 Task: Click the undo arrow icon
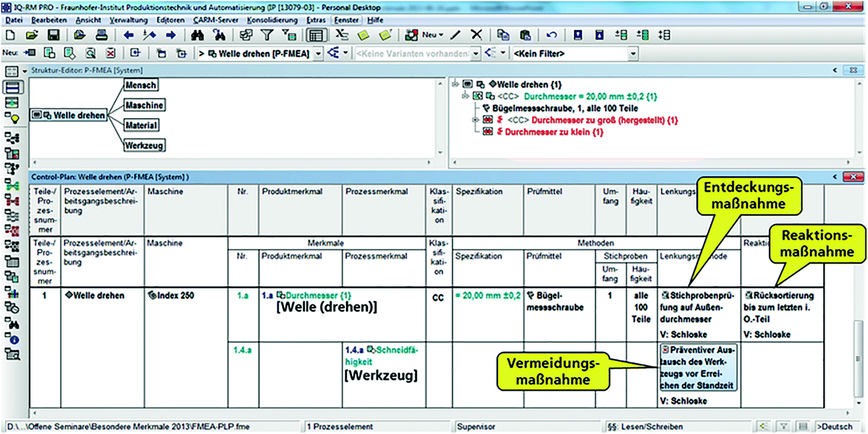[x=551, y=35]
